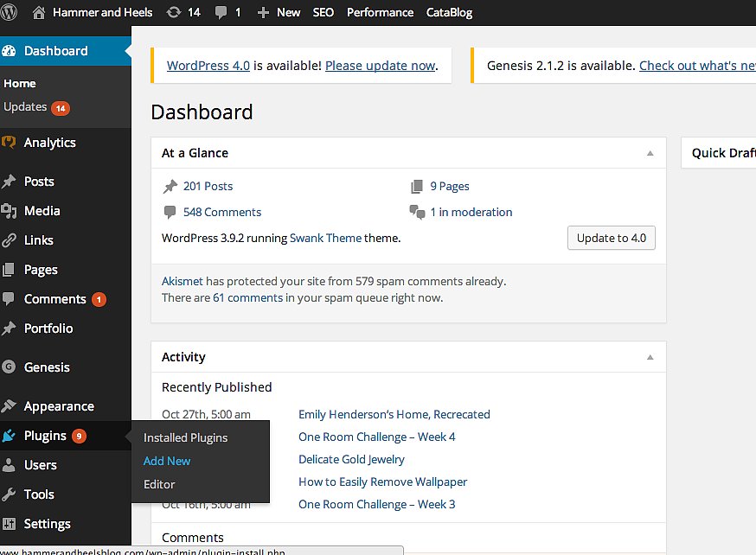Open the WordPress 4.0 link
756x555 pixels.
click(x=208, y=66)
